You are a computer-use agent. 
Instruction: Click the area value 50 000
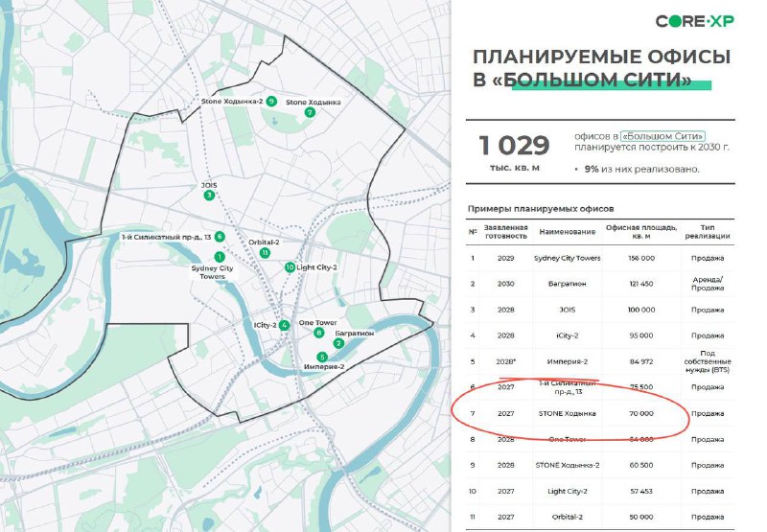641,517
